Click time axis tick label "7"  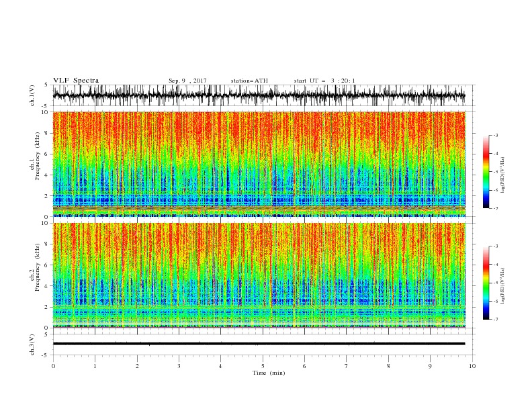pos(347,366)
